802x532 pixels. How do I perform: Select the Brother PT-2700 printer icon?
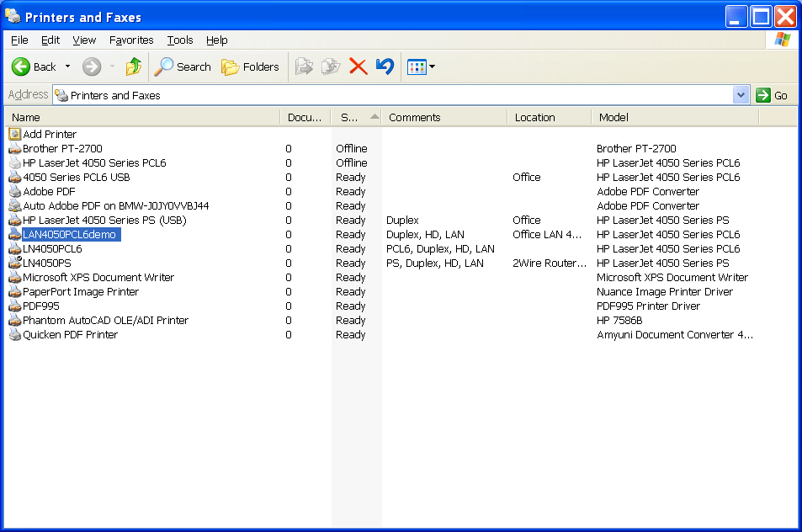click(15, 148)
